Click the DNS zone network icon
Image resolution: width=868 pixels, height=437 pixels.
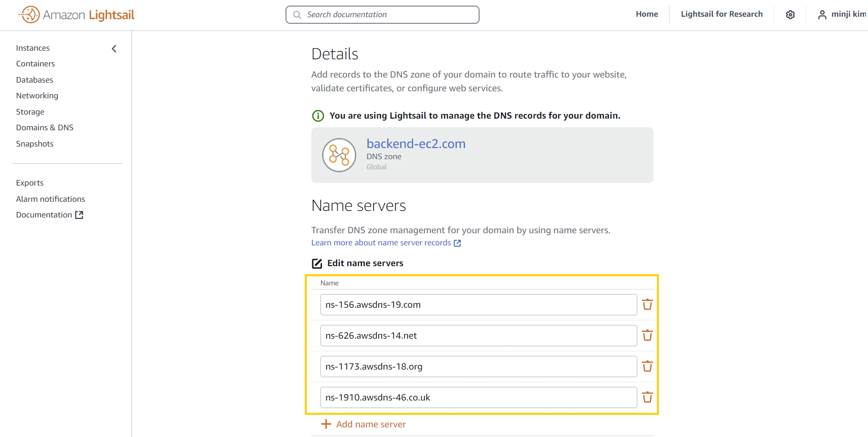tap(339, 155)
